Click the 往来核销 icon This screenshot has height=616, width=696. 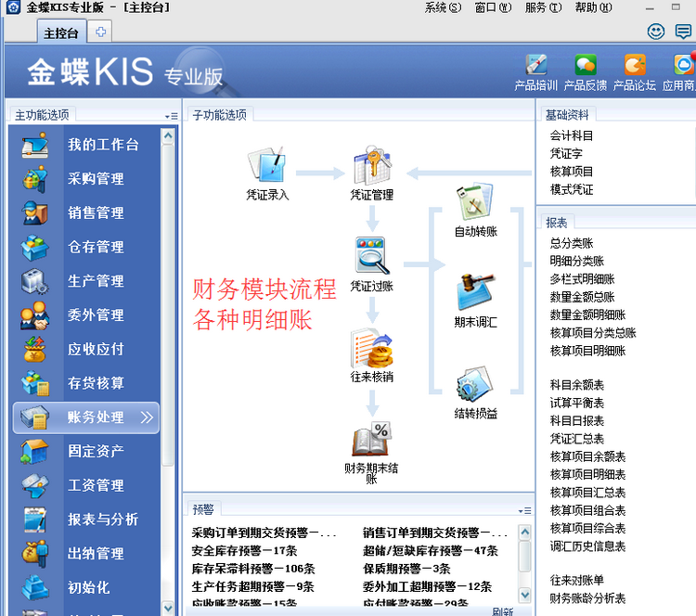[x=371, y=351]
